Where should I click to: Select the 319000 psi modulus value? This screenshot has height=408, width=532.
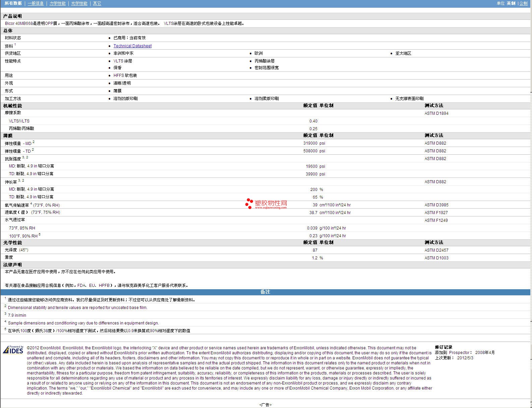tap(314, 143)
